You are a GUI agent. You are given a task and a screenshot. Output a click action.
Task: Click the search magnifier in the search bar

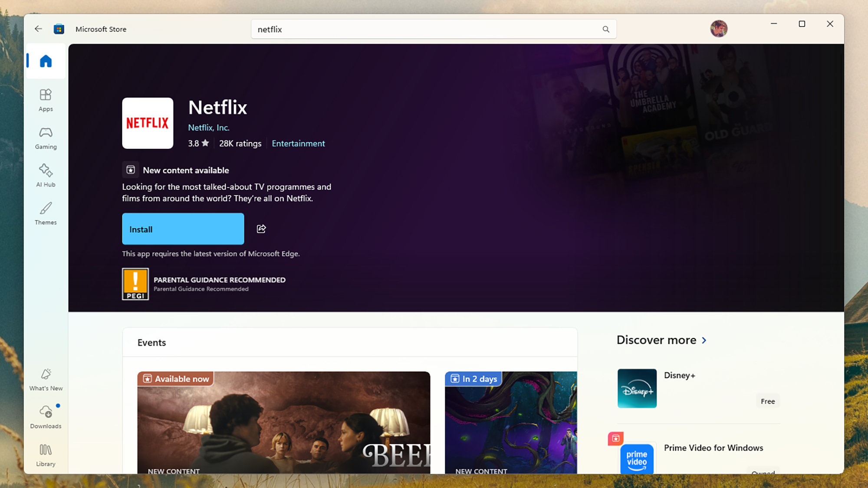click(x=606, y=29)
